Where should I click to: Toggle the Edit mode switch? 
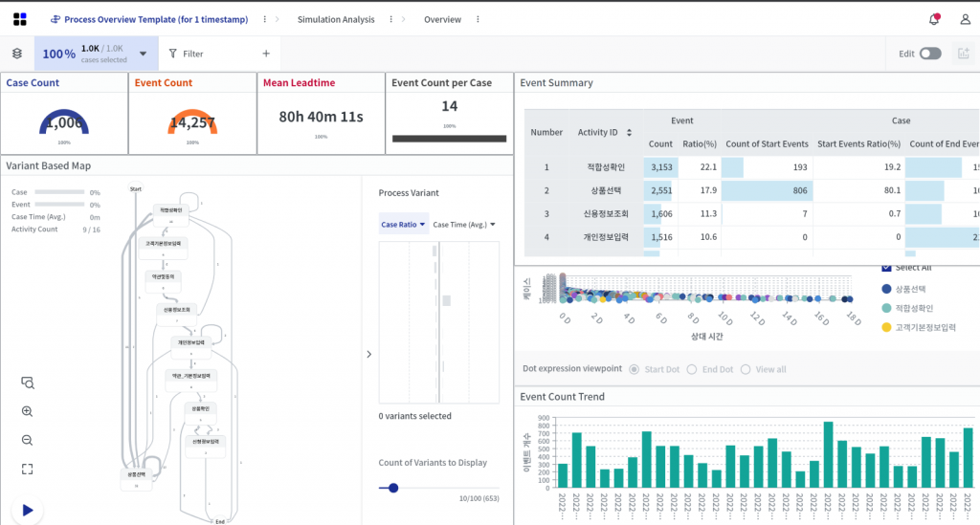click(929, 55)
